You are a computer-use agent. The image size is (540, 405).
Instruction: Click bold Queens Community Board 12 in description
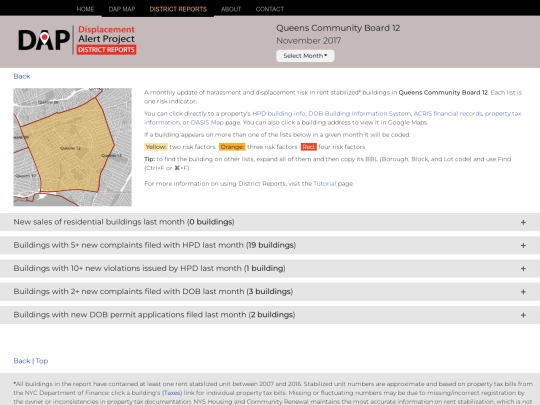pyautogui.click(x=443, y=92)
